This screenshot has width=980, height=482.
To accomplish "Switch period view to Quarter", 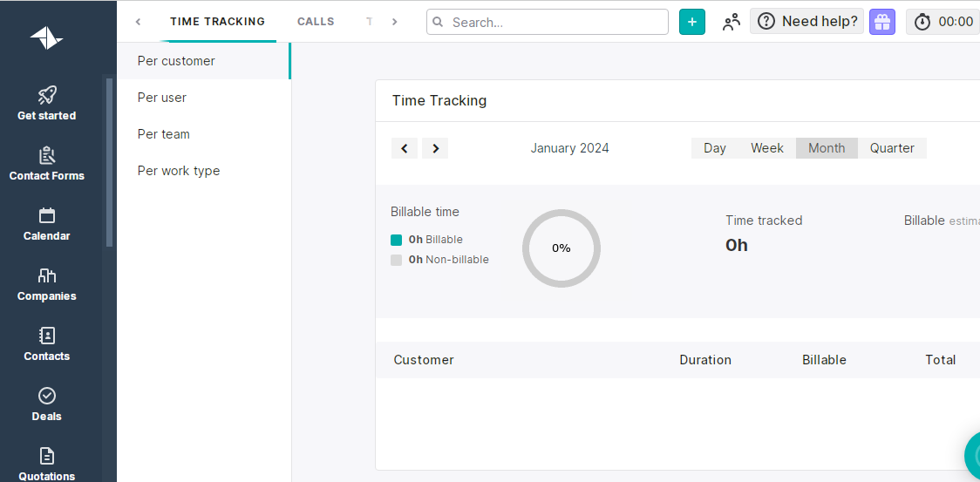I will click(892, 148).
